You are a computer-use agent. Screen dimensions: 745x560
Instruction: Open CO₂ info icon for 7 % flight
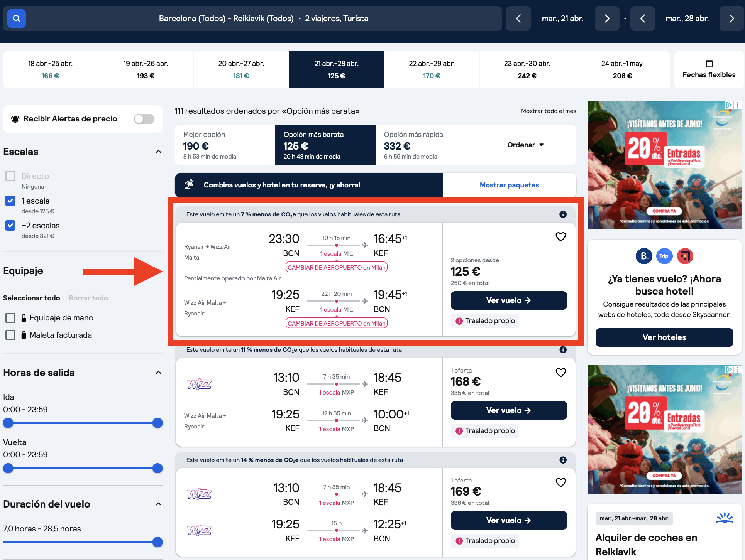pyautogui.click(x=563, y=214)
